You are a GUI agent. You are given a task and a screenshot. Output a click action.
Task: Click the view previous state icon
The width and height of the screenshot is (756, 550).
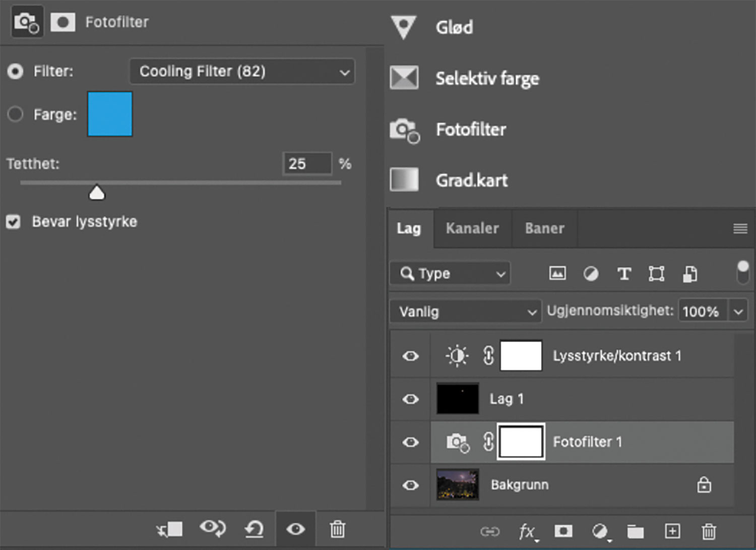(212, 528)
